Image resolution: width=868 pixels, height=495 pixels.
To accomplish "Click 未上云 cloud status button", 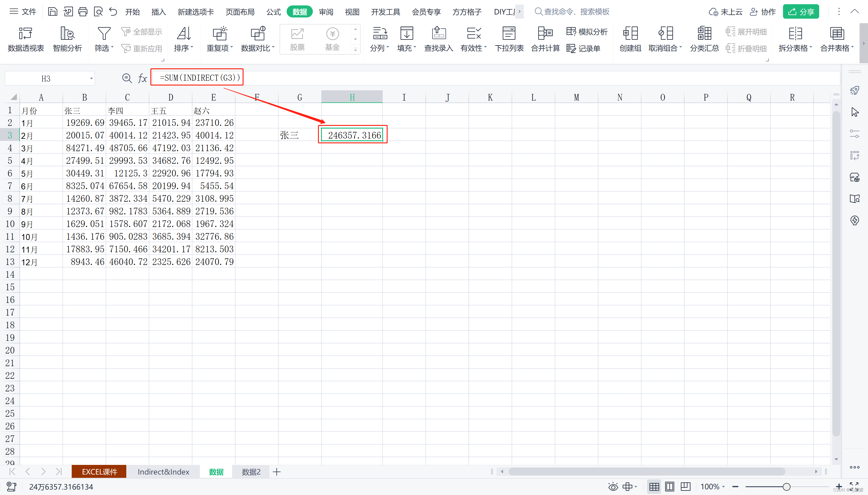I will click(x=725, y=12).
